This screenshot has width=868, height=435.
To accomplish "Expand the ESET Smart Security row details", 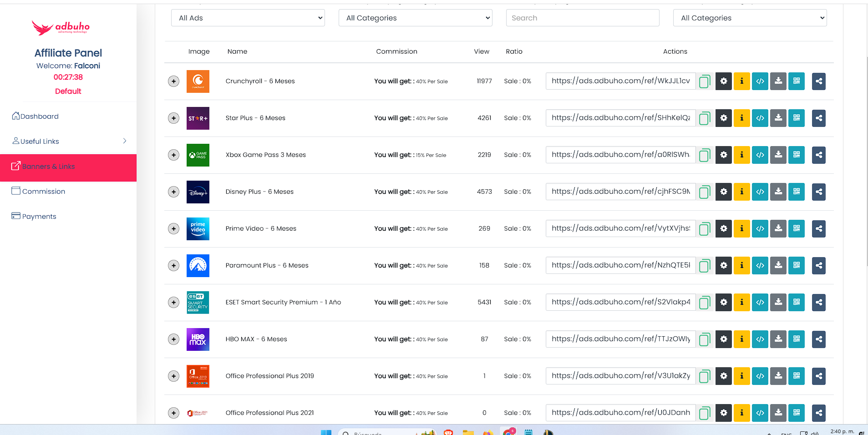I will coord(173,303).
